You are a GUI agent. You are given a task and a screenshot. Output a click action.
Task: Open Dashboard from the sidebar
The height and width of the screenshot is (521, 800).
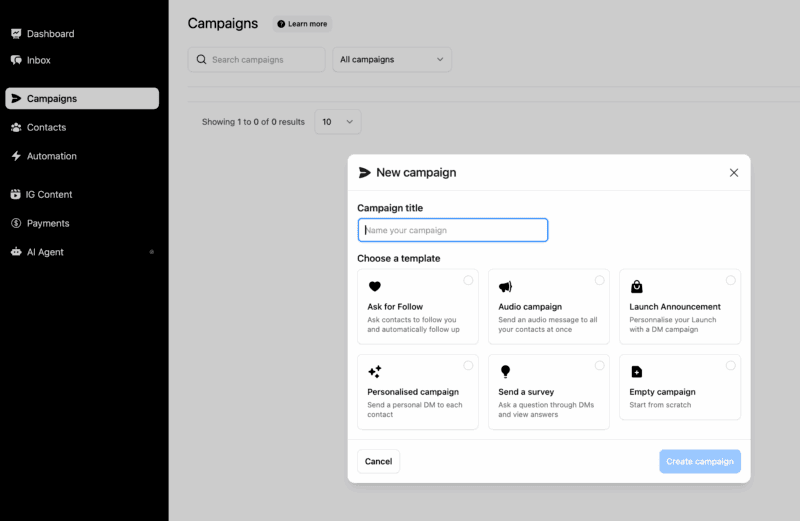(50, 34)
